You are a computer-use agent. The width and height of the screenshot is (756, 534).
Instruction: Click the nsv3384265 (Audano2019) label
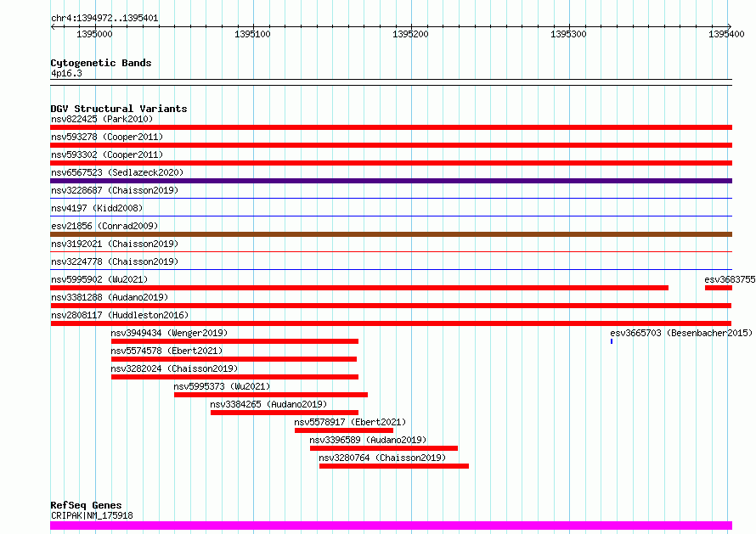268,404
